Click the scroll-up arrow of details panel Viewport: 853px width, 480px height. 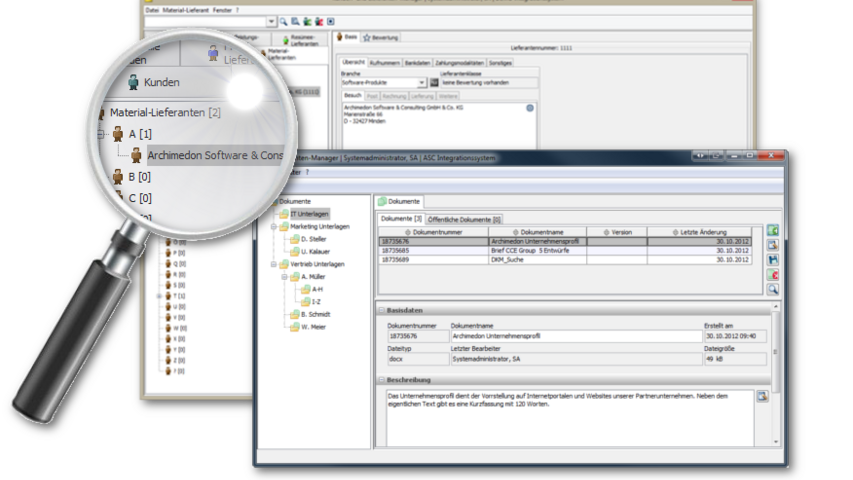(x=776, y=307)
